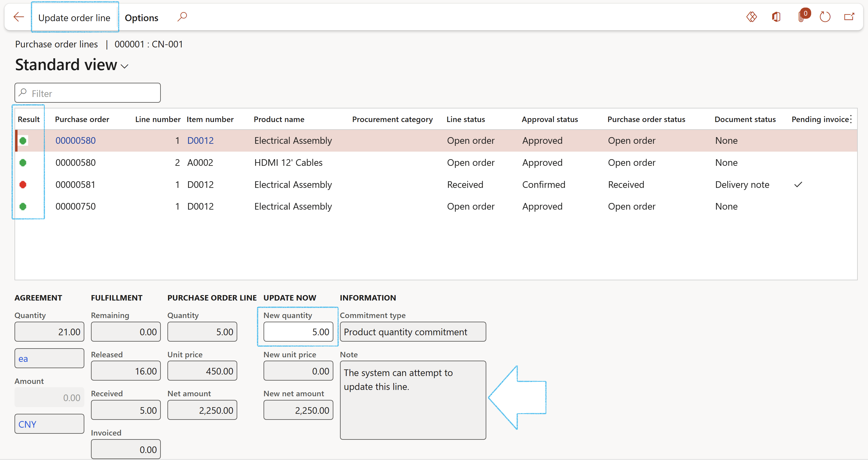The height and width of the screenshot is (460, 868).
Task: Open the search magnifier in action pane
Action: [x=182, y=17]
